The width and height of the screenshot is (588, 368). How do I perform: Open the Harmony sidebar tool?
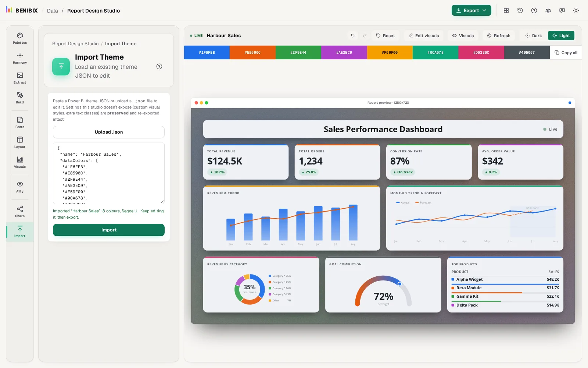tap(20, 58)
